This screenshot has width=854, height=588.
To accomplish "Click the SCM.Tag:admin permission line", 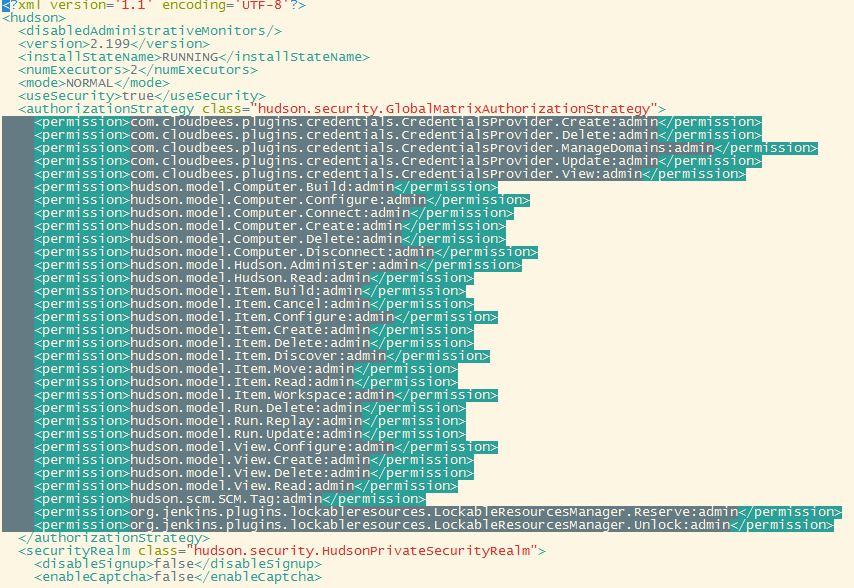I will pos(230,500).
